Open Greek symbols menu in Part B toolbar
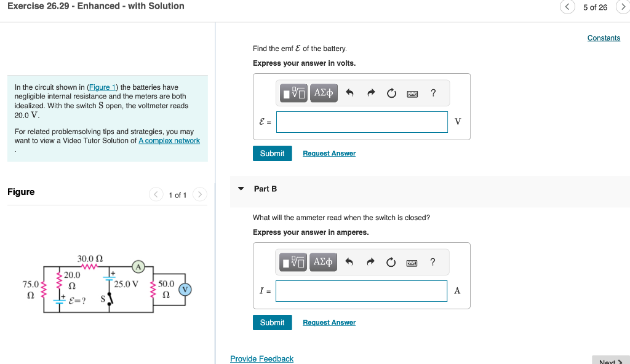Viewport: 630px width, 364px height. [323, 262]
